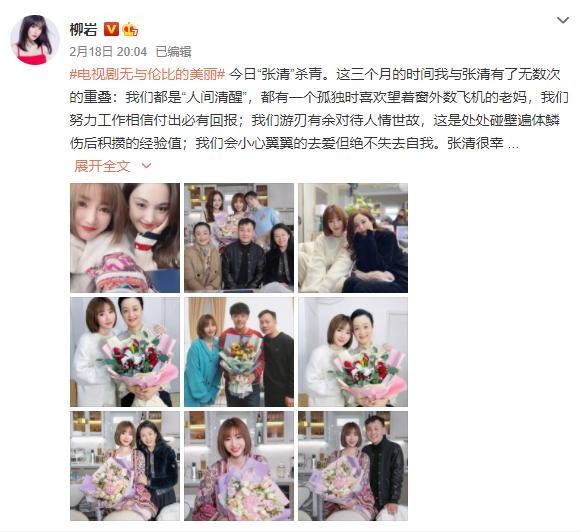The image size is (581, 532).
Task: Click the post body text paragraph
Action: [319, 109]
